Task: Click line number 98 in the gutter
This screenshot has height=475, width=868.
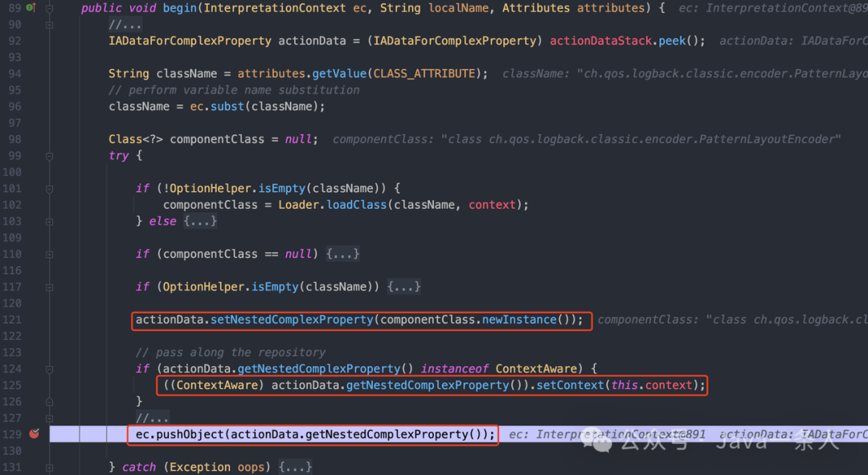Action: pyautogui.click(x=15, y=140)
